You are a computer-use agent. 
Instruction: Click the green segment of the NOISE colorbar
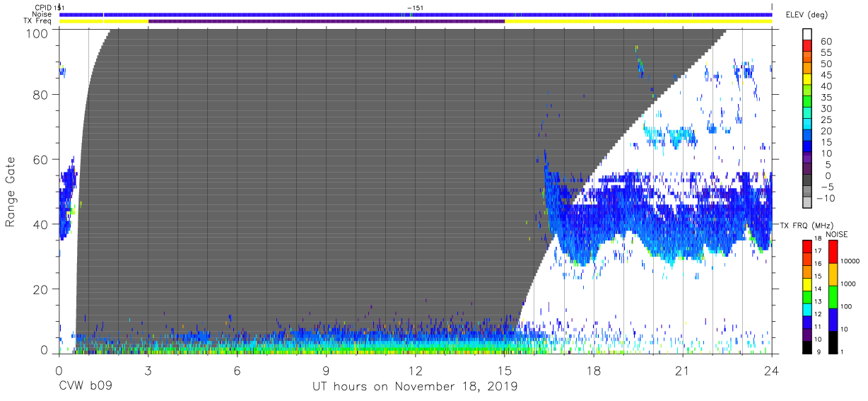833,297
